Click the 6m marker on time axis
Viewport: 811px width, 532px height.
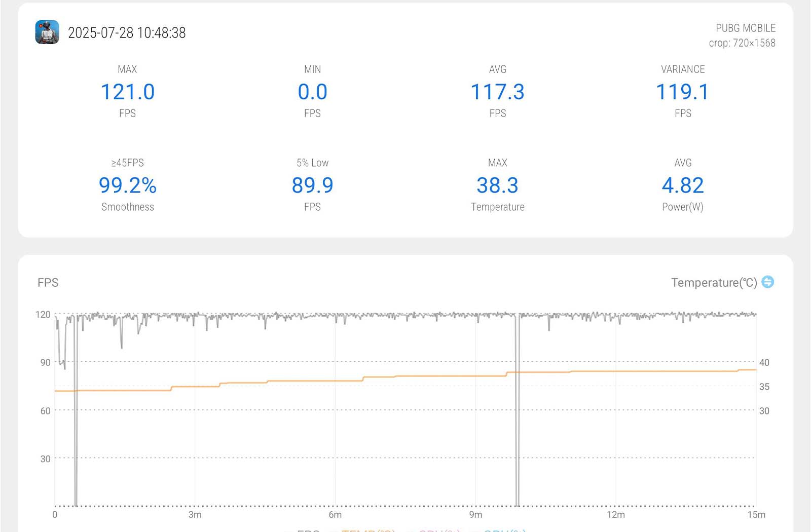pyautogui.click(x=335, y=515)
